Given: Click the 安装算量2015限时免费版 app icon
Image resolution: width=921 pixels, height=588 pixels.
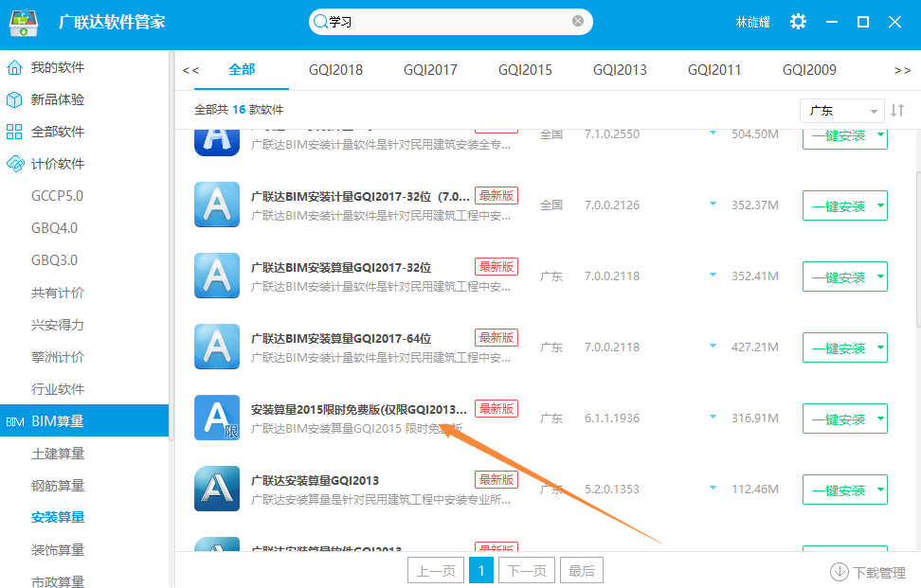Looking at the screenshot, I should click(217, 418).
